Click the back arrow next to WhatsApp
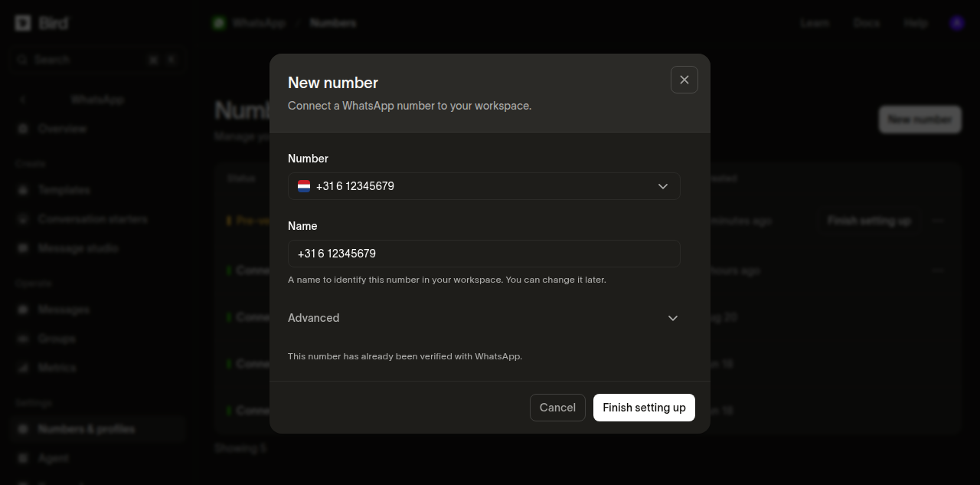This screenshot has height=485, width=980. pos(22,100)
